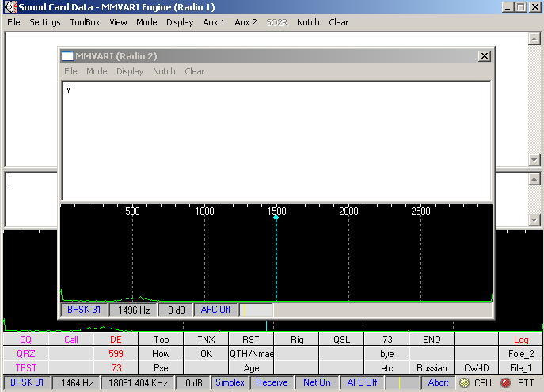Click the 0 dB field in main status bar
Image resolution: width=544 pixels, height=392 pixels.
193,382
